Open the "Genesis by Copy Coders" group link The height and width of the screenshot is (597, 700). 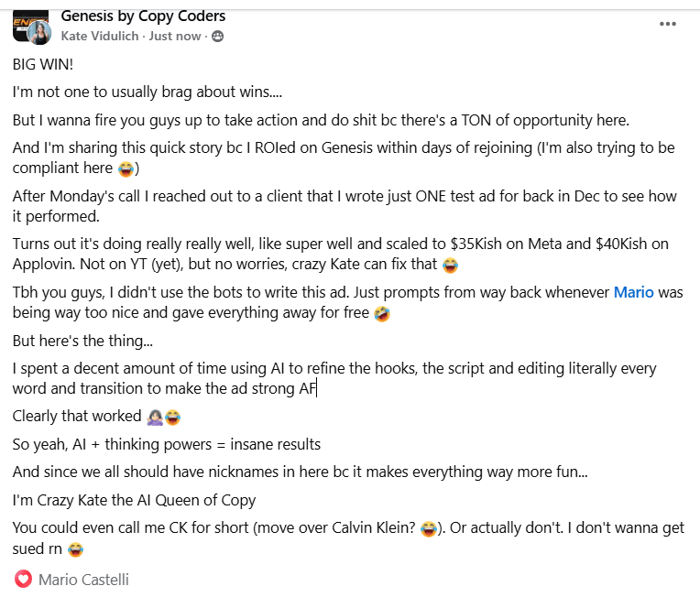tap(143, 16)
